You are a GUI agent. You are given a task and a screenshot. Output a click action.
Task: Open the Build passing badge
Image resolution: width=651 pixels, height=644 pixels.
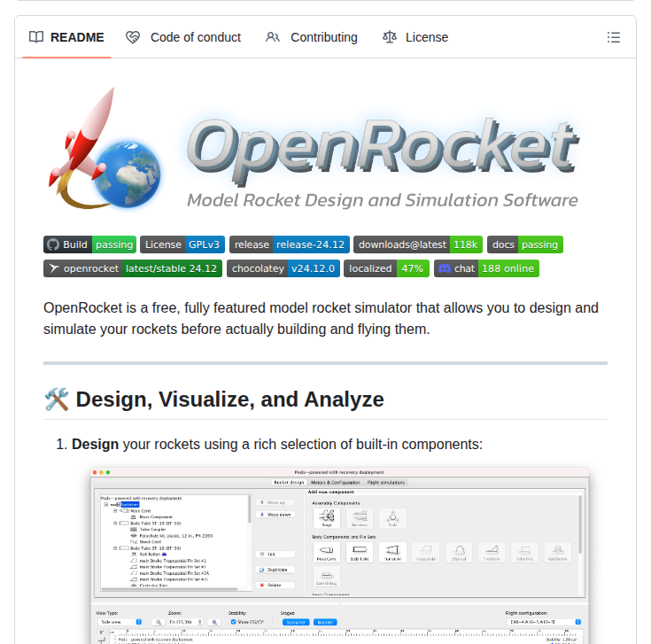[89, 244]
